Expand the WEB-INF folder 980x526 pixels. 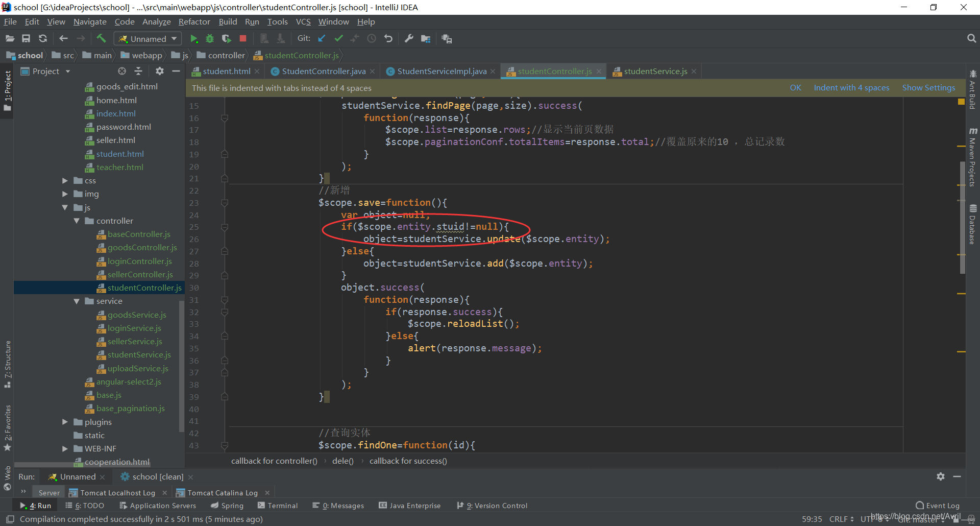coord(65,448)
